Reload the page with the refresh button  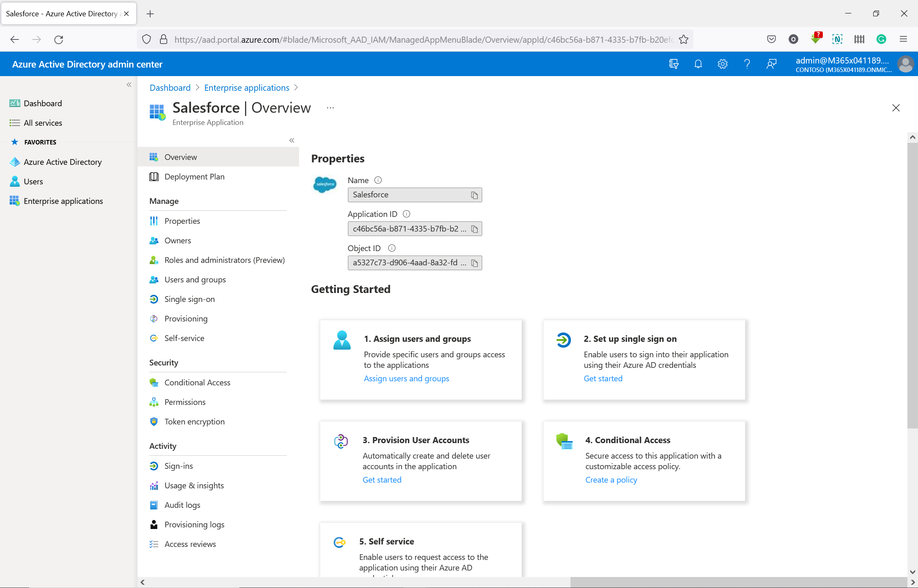59,39
